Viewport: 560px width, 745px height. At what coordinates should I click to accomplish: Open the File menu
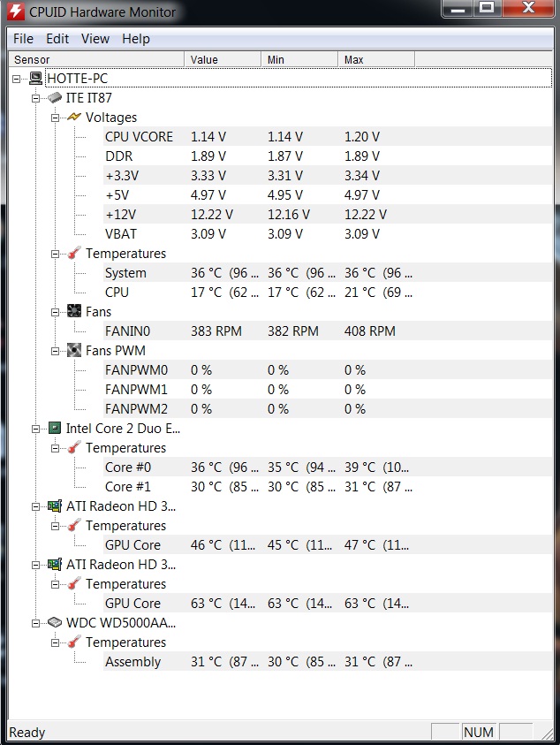(x=23, y=39)
